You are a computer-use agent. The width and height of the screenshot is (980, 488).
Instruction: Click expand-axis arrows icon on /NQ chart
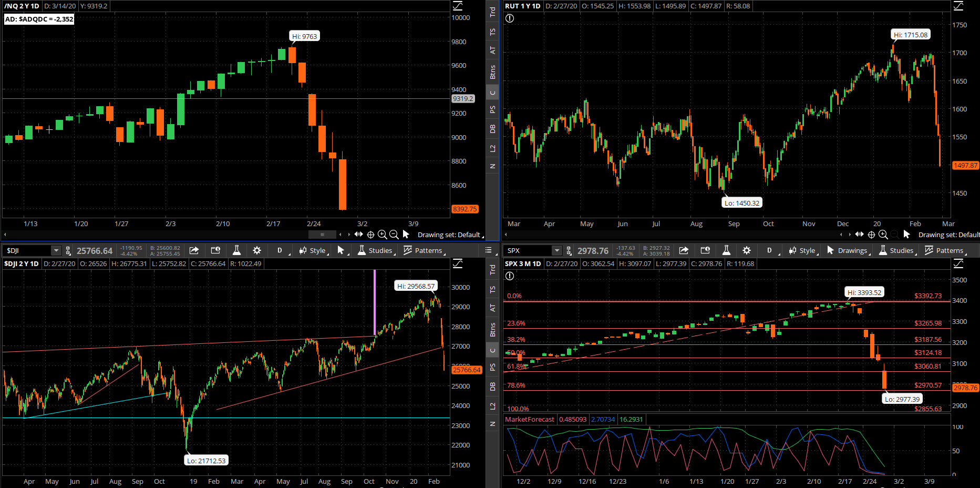(359, 235)
